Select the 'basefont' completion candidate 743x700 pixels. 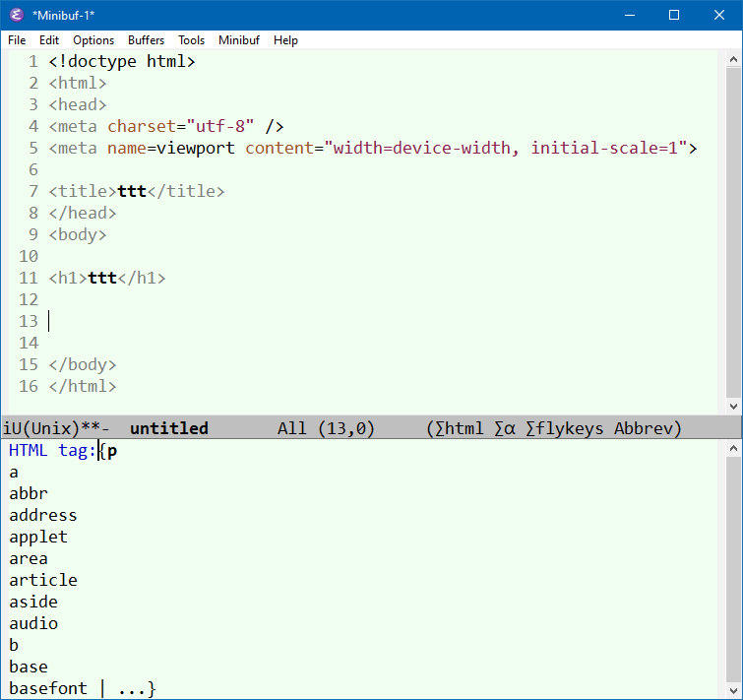(48, 688)
